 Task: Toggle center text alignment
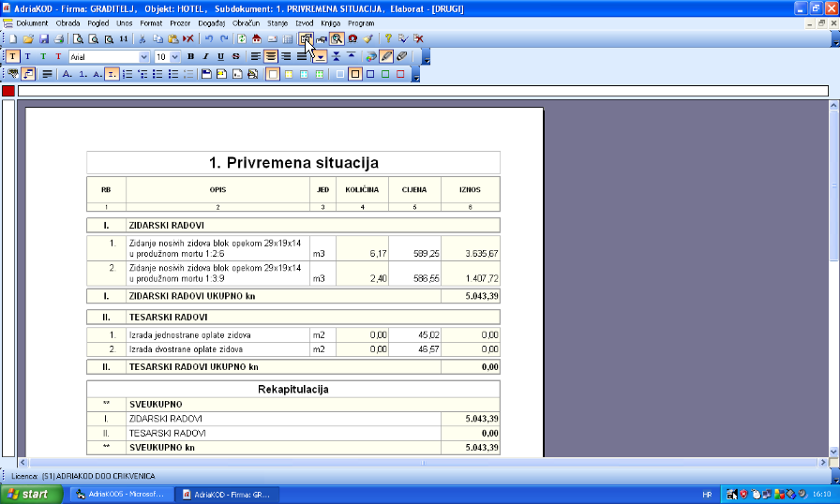pyautogui.click(x=271, y=56)
